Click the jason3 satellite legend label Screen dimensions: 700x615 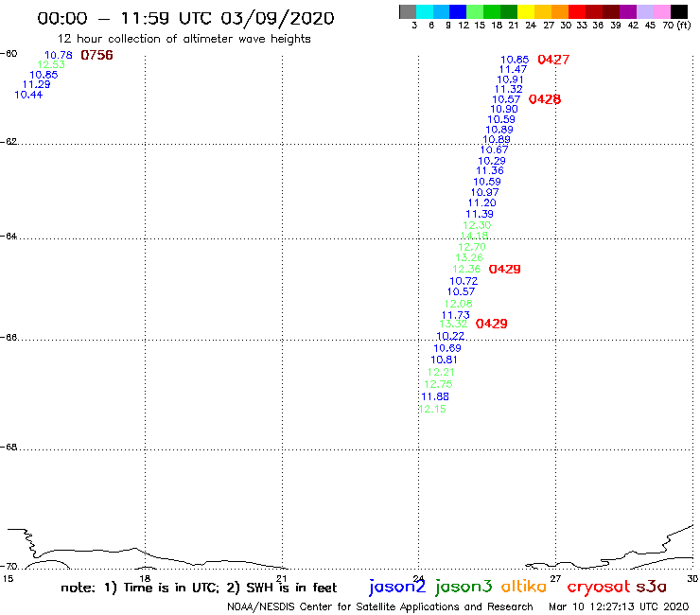point(463,587)
